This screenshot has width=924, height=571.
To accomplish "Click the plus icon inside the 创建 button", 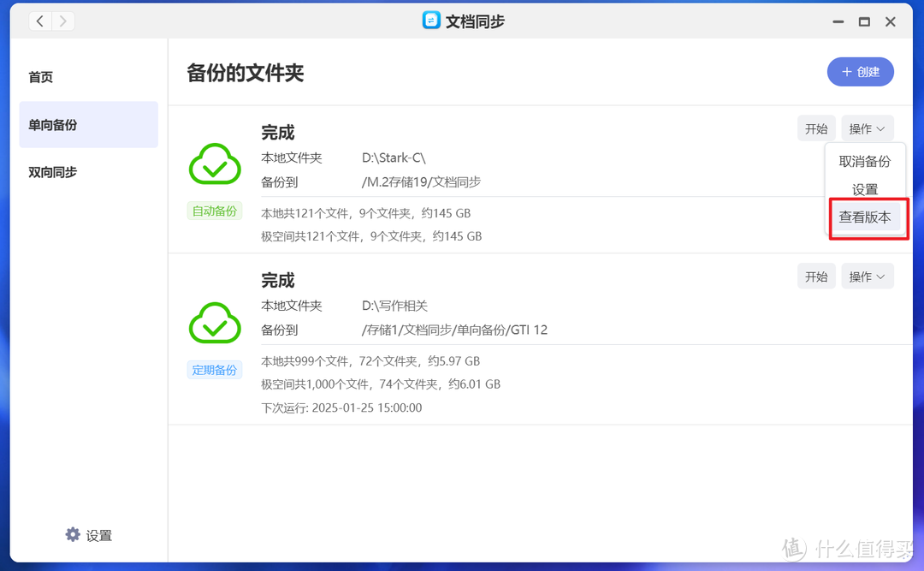I will click(848, 72).
